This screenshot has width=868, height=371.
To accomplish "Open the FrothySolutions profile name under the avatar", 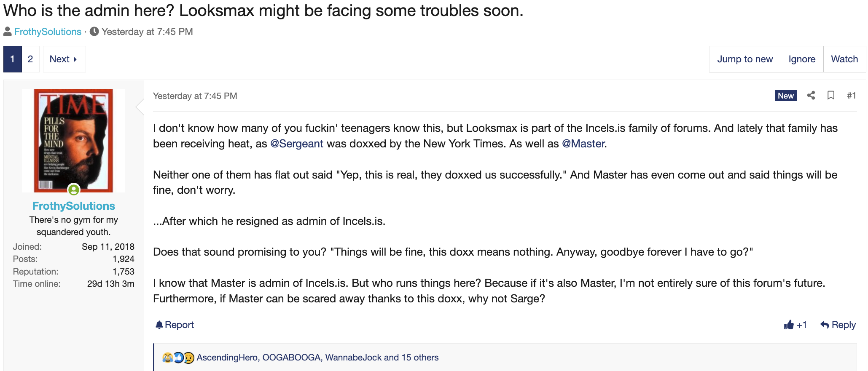I will click(74, 206).
